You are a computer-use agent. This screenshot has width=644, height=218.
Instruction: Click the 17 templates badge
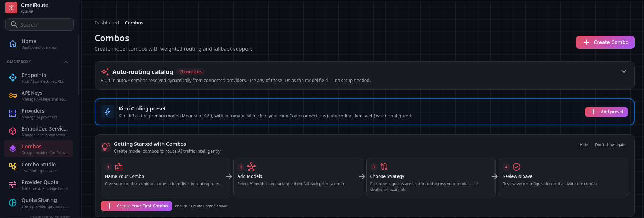pos(191,72)
